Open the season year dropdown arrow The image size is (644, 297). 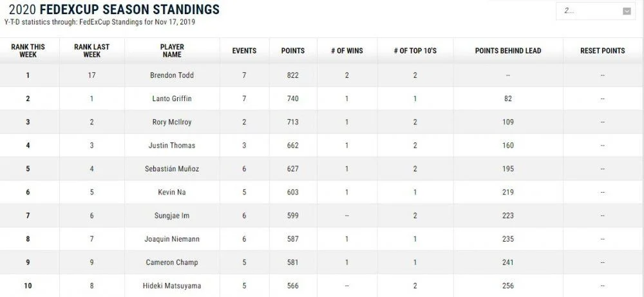coord(627,12)
